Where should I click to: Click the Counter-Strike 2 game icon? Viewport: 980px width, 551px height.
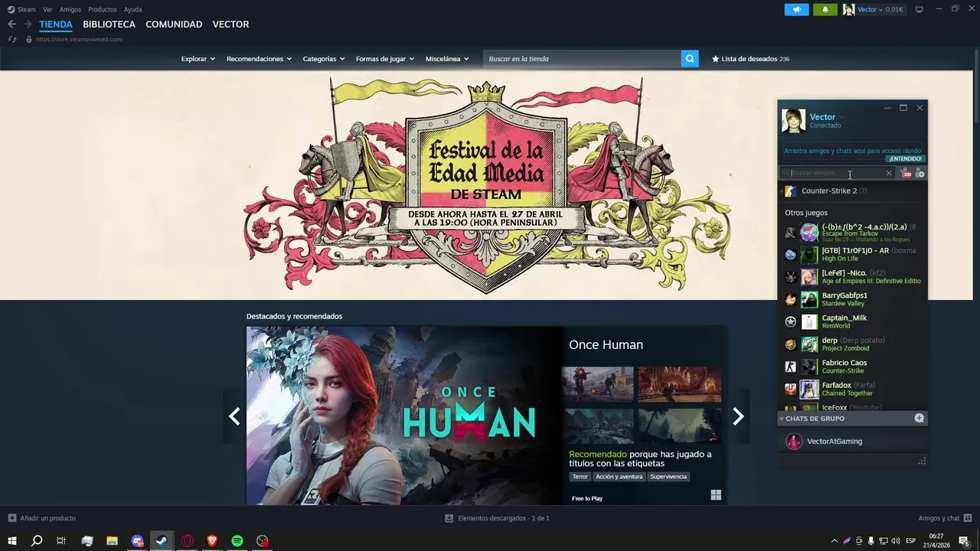click(x=790, y=191)
